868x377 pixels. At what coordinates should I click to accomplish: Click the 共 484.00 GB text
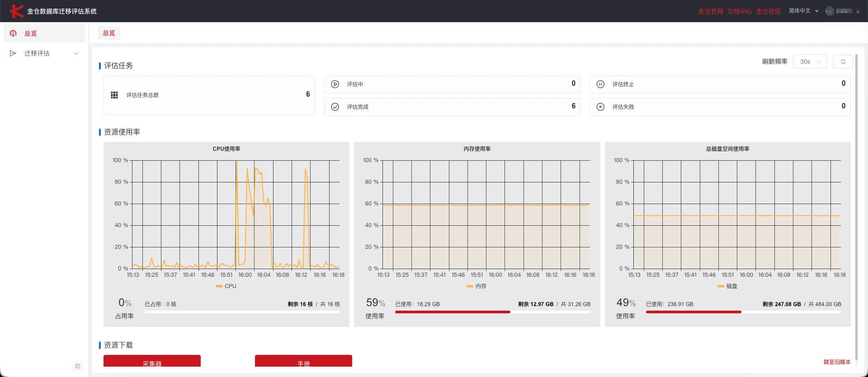[825, 304]
